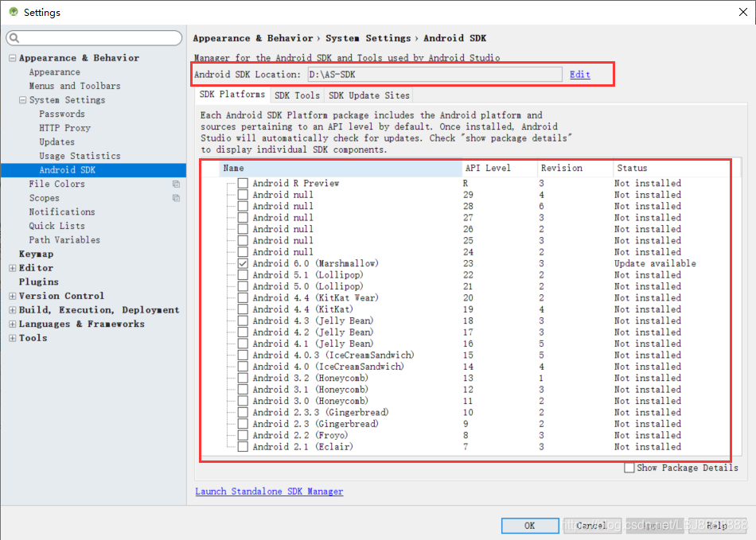
Task: Check Android null API 26 checkbox
Action: 243,229
